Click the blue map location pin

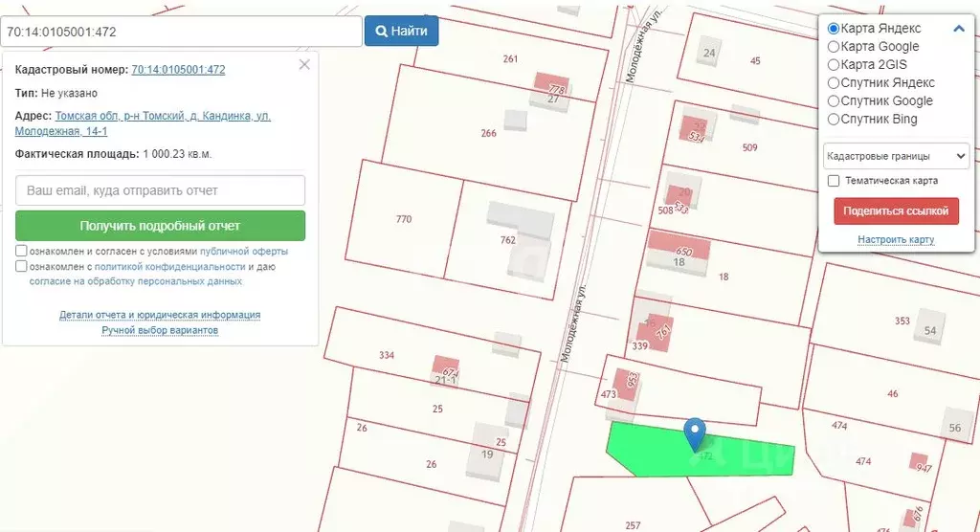click(696, 433)
